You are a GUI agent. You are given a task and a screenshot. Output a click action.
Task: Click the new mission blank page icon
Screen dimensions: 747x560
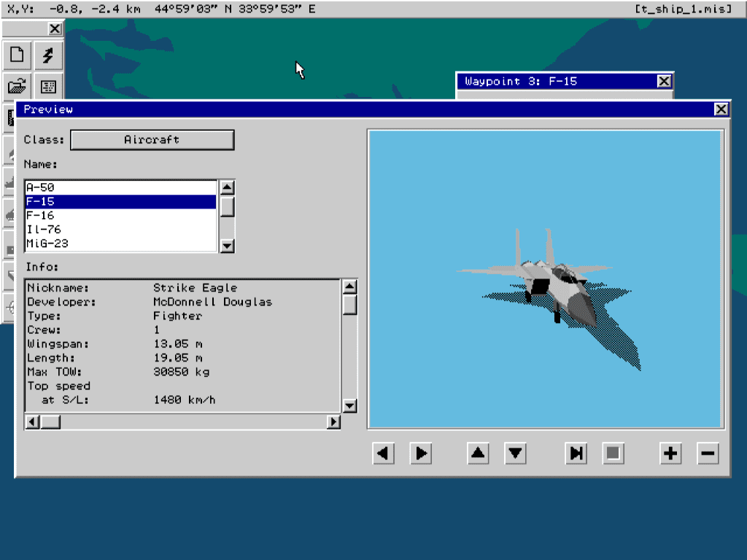(18, 55)
